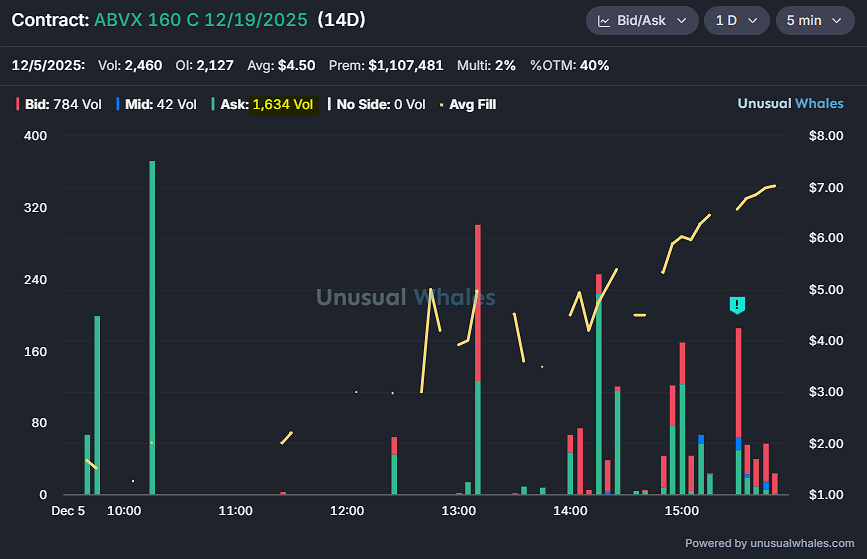Click the tall red-green bar after 13:00
Viewport: 867px width, 559px height.
click(x=478, y=359)
